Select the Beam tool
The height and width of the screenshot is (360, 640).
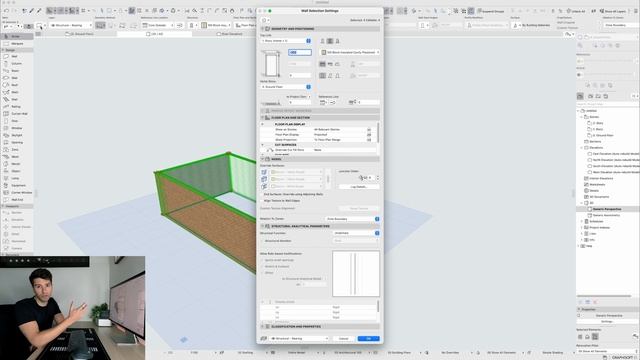click(16, 71)
